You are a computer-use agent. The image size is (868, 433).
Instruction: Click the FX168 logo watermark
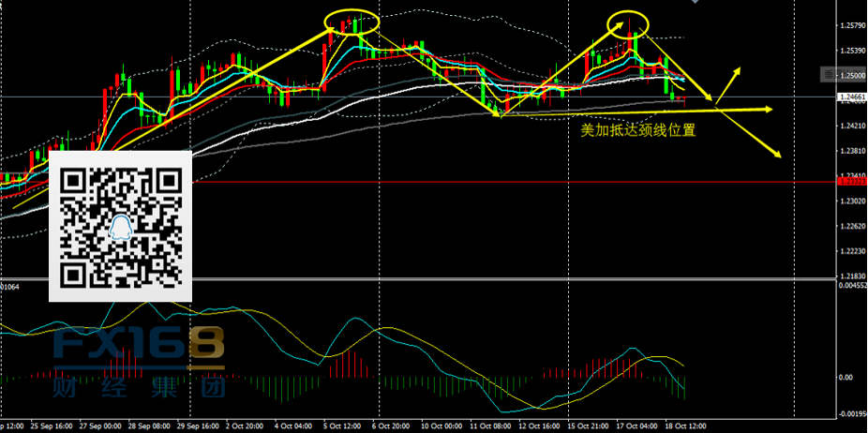coord(139,347)
